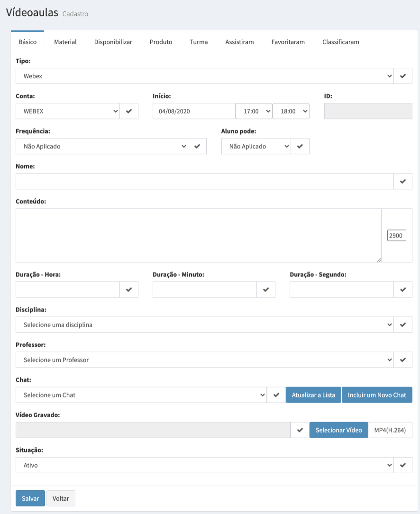Click the checkmark icon beside Tipo field
The width and height of the screenshot is (420, 514).
click(402, 76)
